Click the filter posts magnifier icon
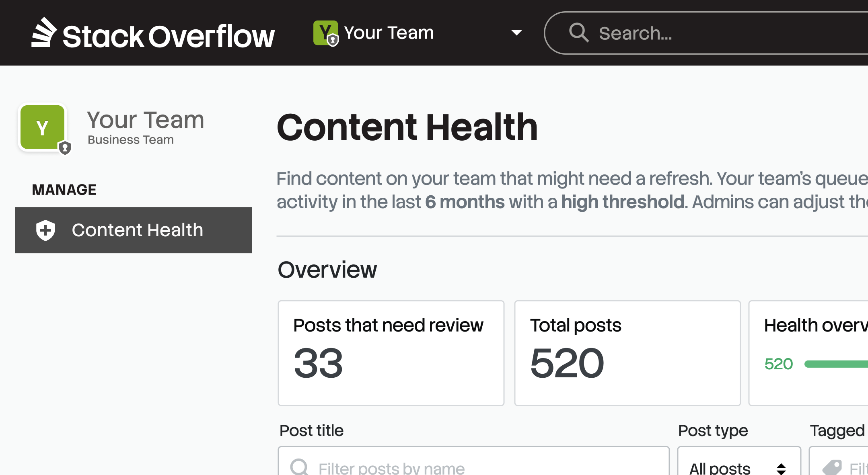The image size is (868, 475). click(x=299, y=467)
